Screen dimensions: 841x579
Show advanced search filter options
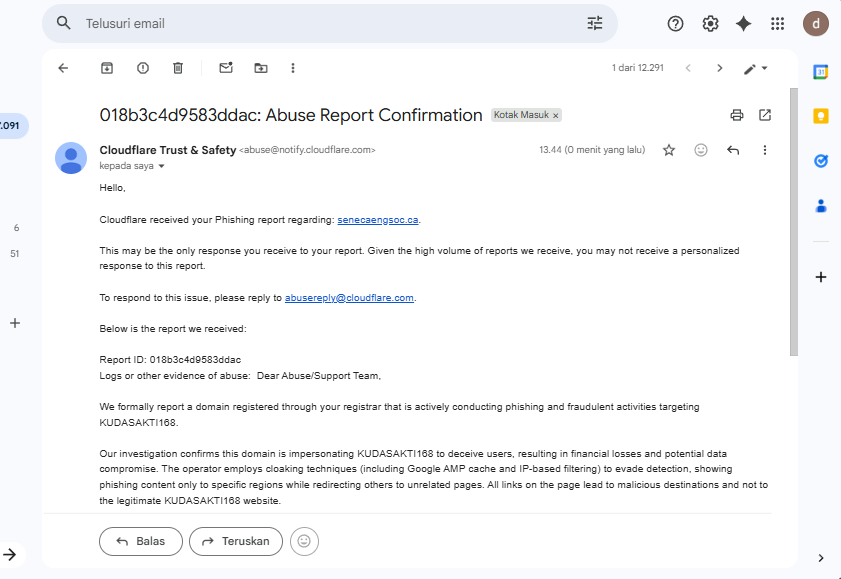[595, 23]
